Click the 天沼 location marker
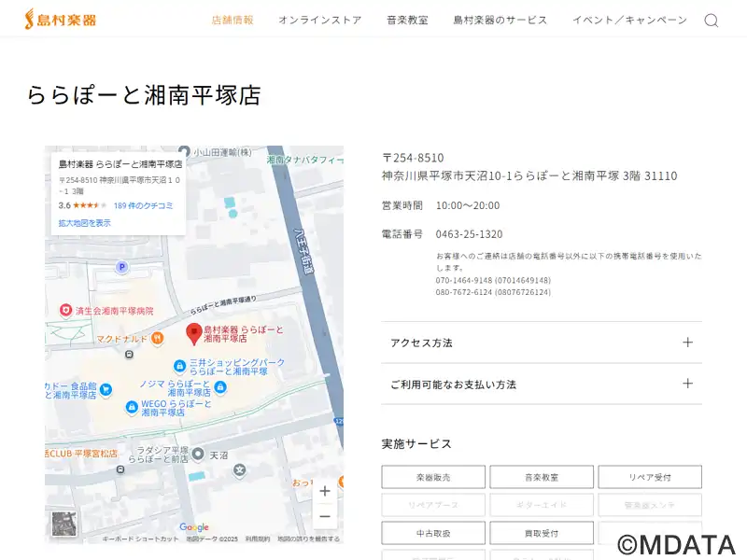747x560 pixels. [197, 455]
